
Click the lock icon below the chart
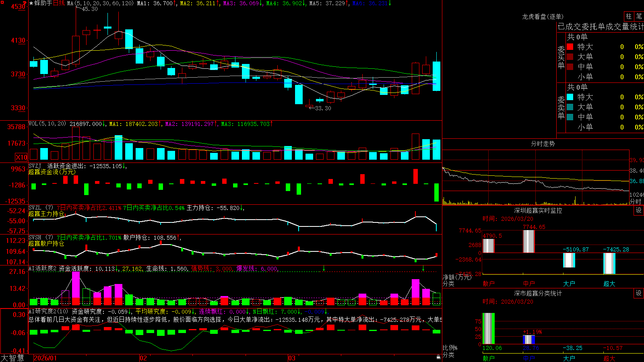click(x=439, y=357)
